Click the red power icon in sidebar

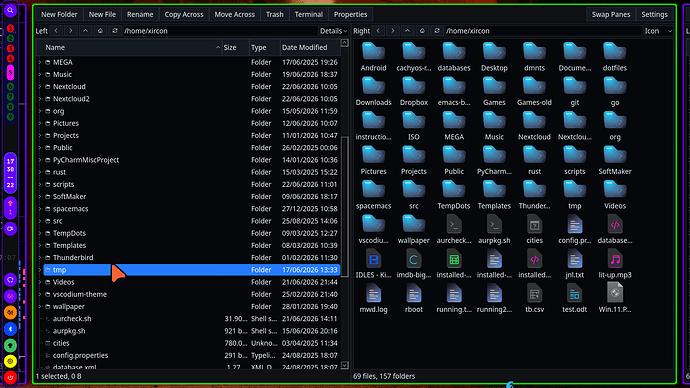tap(10, 377)
